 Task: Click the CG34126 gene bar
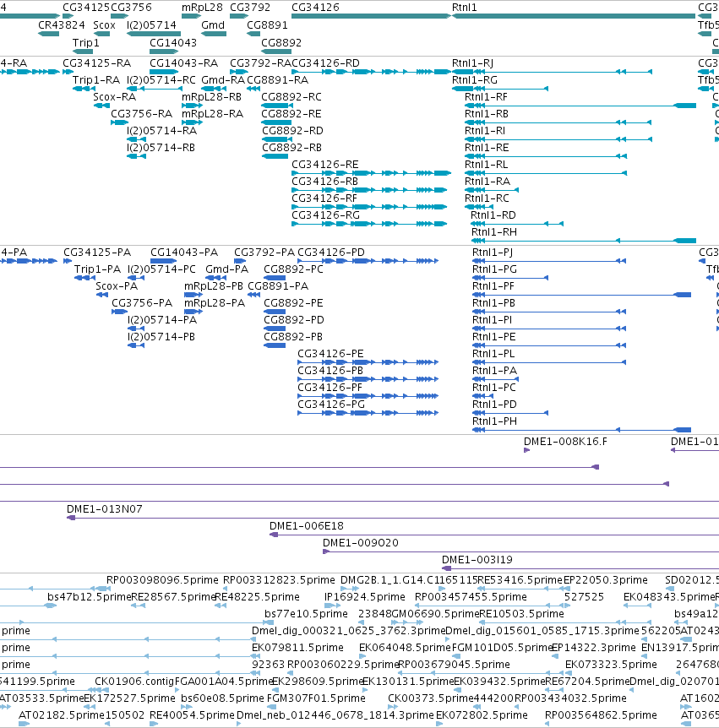pyautogui.click(x=371, y=16)
